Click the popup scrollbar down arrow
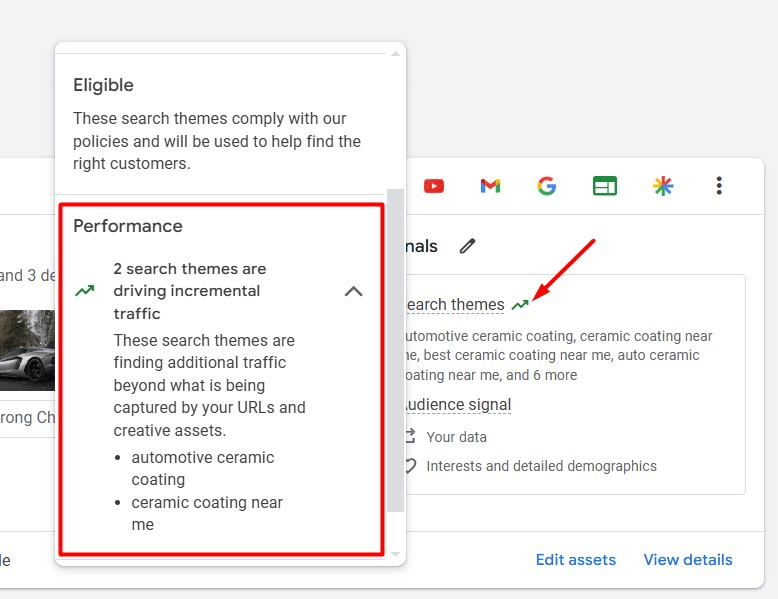Viewport: 778px width, 599px height. 395,554
